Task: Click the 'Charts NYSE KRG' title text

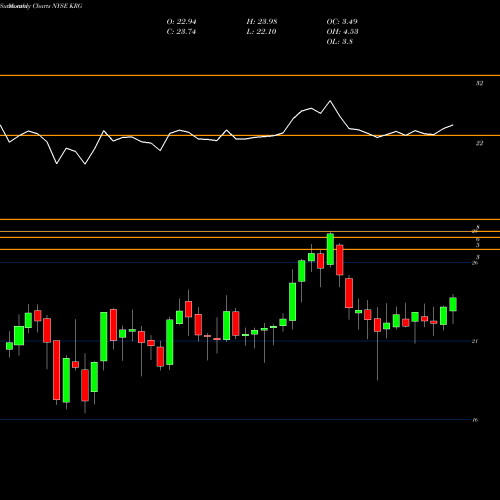Action: coord(57,6)
